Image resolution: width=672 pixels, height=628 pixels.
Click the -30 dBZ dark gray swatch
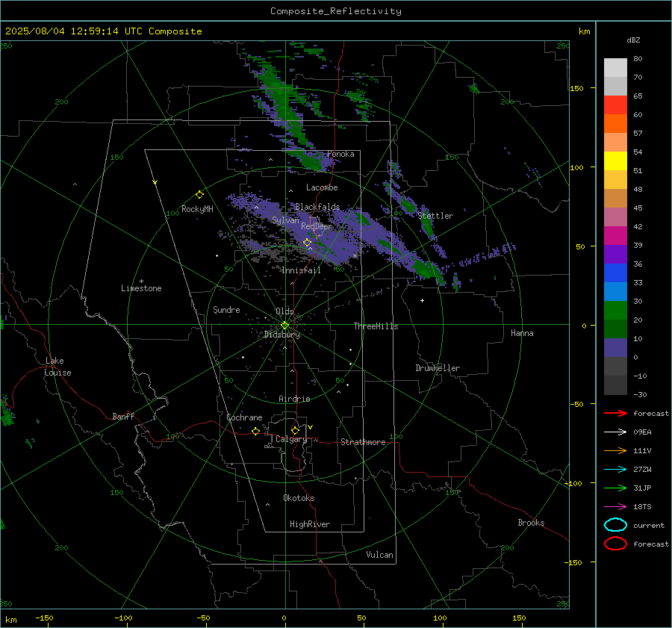click(615, 385)
